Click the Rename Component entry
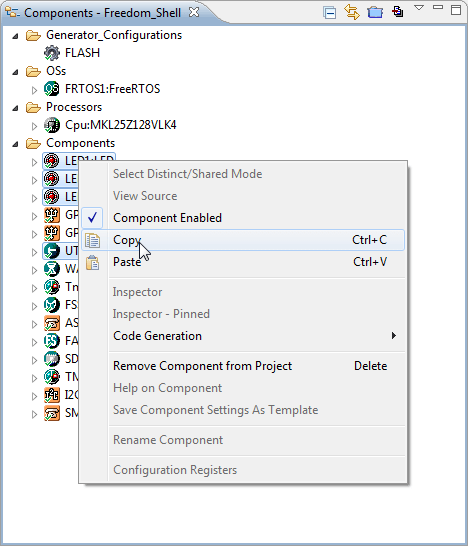This screenshot has width=468, height=546. [243, 440]
